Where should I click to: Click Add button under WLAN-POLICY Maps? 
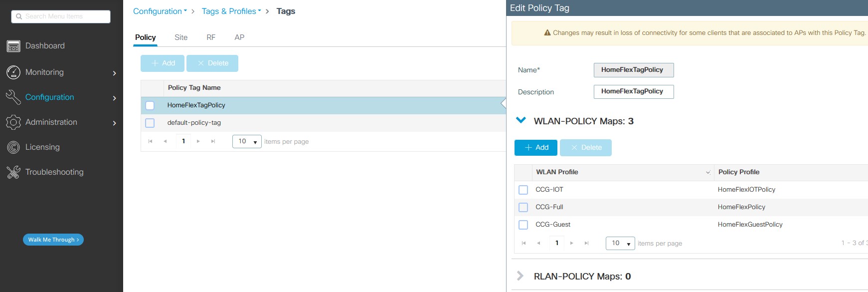pos(536,148)
